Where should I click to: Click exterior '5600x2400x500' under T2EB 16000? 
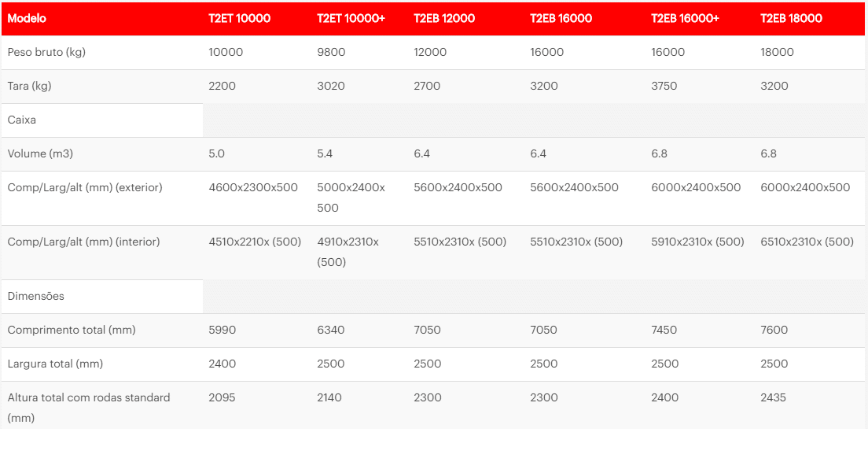pyautogui.click(x=574, y=187)
